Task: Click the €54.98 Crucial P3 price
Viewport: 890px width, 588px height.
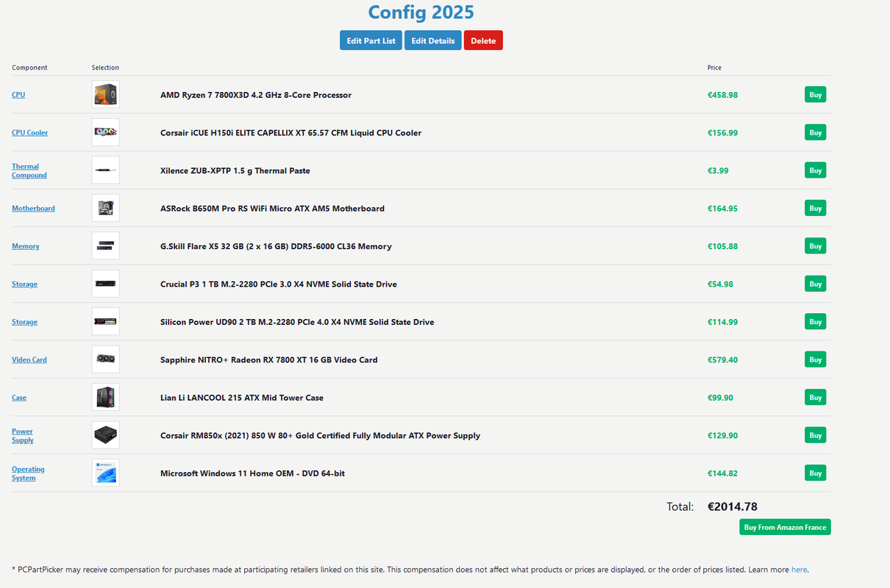Action: pos(721,284)
